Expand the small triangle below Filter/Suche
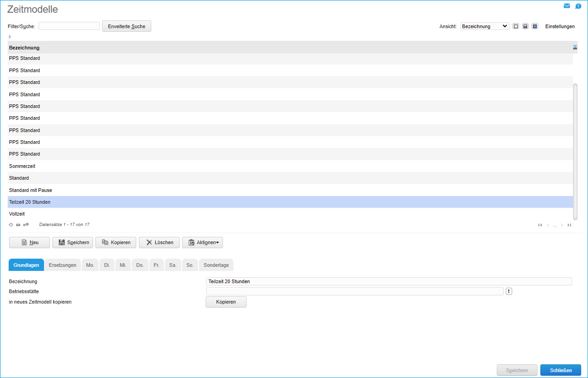This screenshot has width=588, height=378. 10,37
